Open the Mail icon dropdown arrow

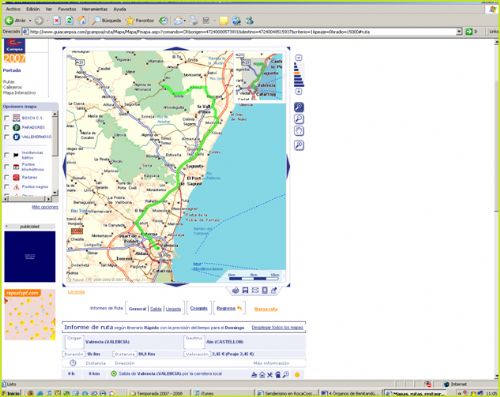(x=185, y=21)
